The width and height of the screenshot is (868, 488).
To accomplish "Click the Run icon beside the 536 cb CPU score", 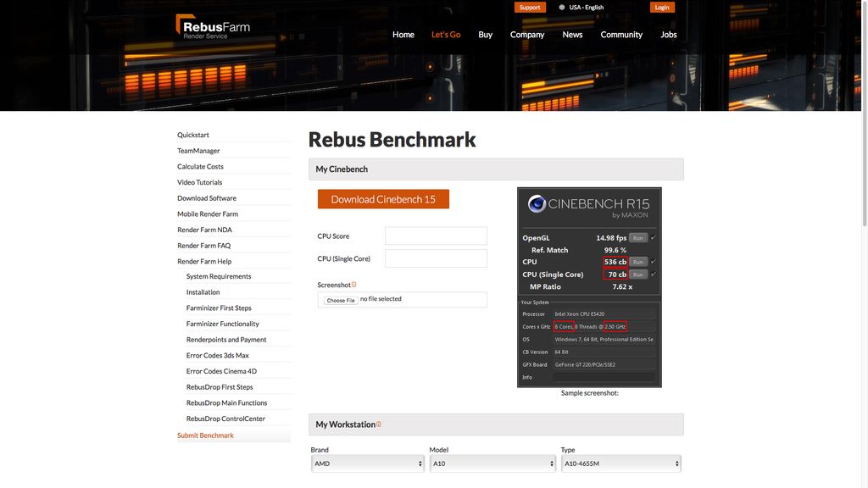I will [x=637, y=261].
